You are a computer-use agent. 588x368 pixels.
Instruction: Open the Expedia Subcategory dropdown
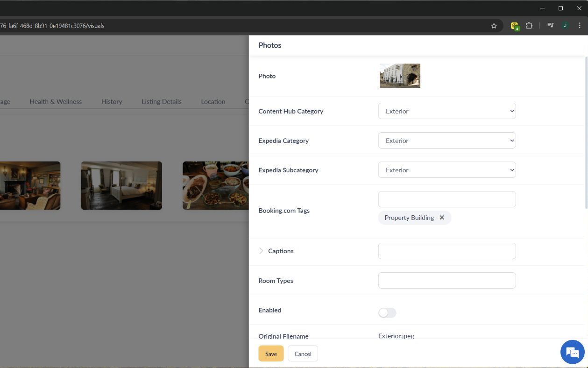(447, 170)
